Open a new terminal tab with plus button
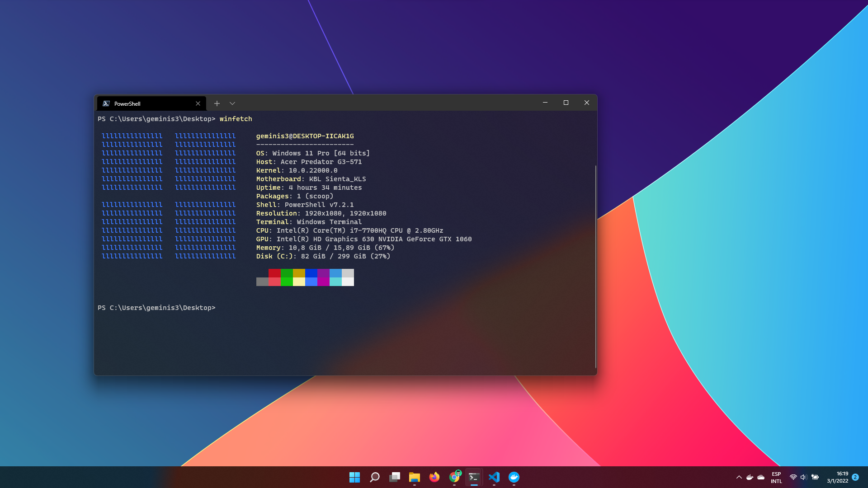868x488 pixels. point(217,103)
